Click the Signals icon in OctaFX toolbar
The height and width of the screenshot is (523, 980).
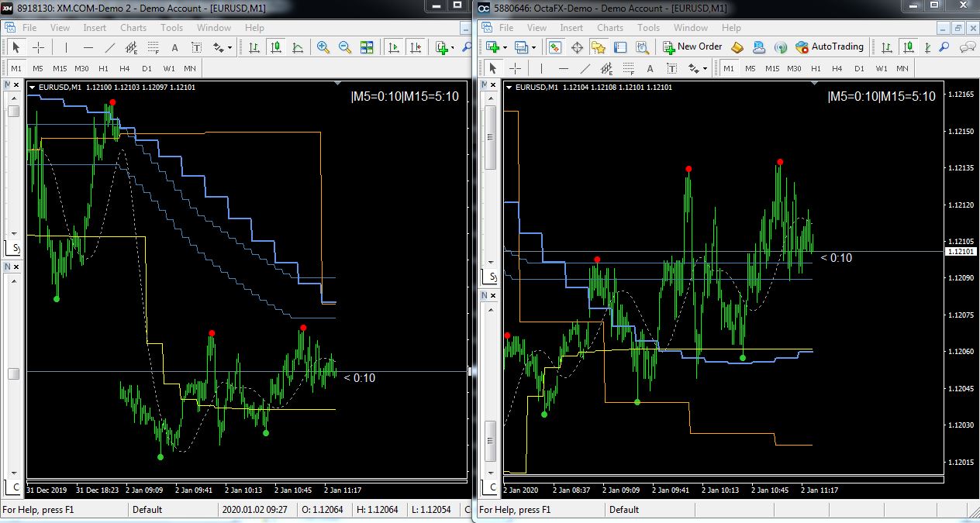click(781, 47)
